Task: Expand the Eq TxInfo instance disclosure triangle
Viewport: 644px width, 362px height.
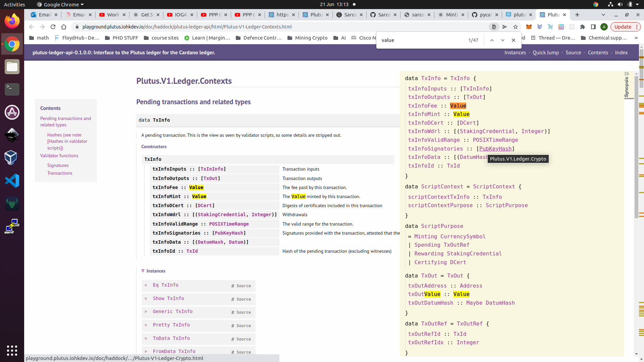Action: 146,285
